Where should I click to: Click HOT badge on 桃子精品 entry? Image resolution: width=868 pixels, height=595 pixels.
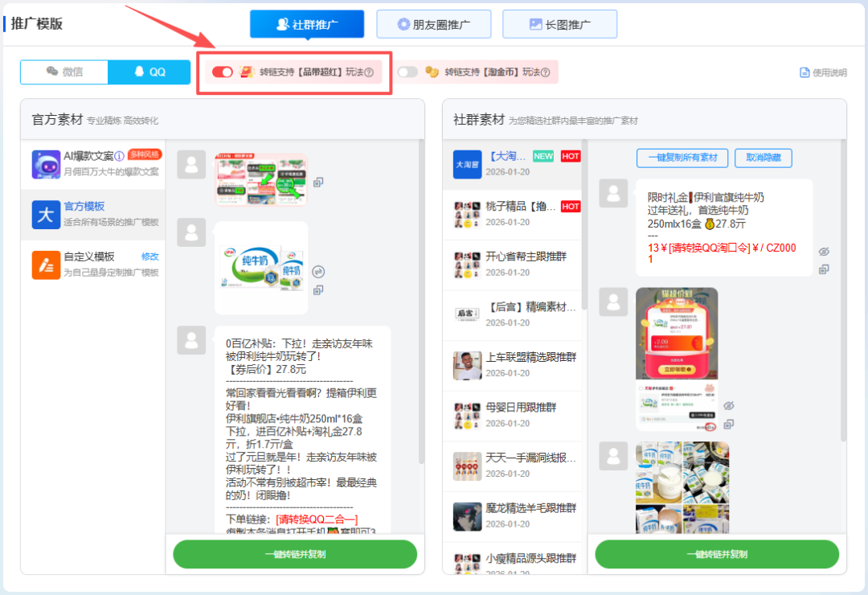pyautogui.click(x=570, y=207)
